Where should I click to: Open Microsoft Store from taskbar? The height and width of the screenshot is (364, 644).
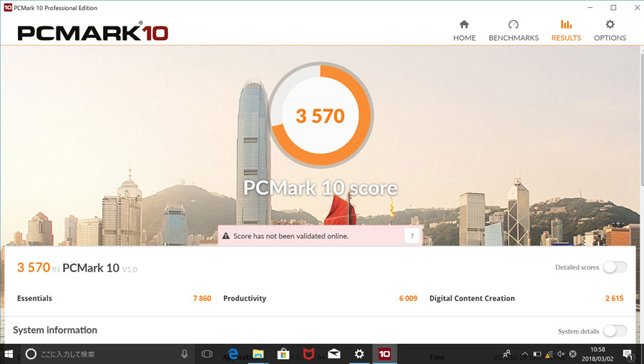(283, 354)
